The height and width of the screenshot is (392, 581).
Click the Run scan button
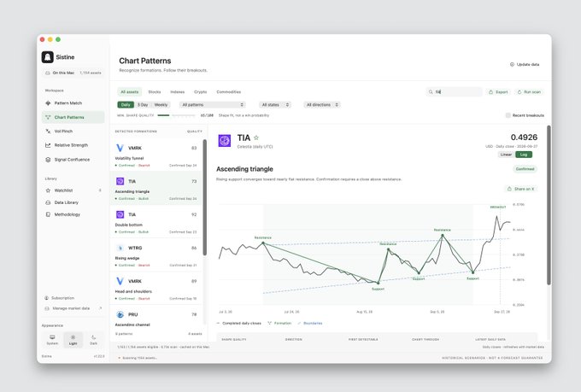(529, 92)
